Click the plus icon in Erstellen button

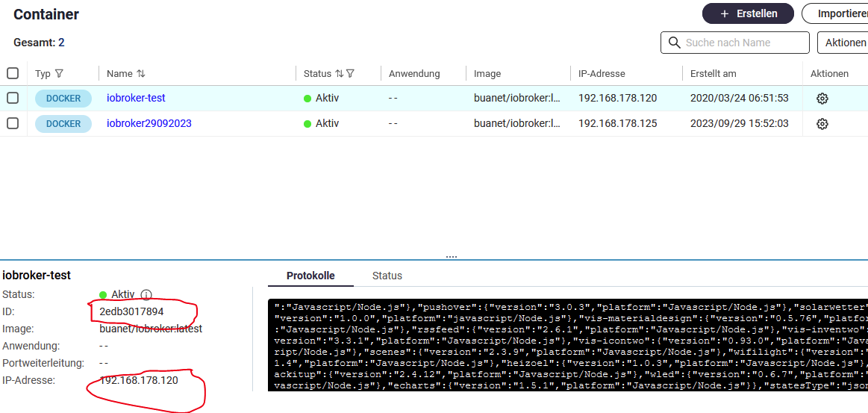723,14
